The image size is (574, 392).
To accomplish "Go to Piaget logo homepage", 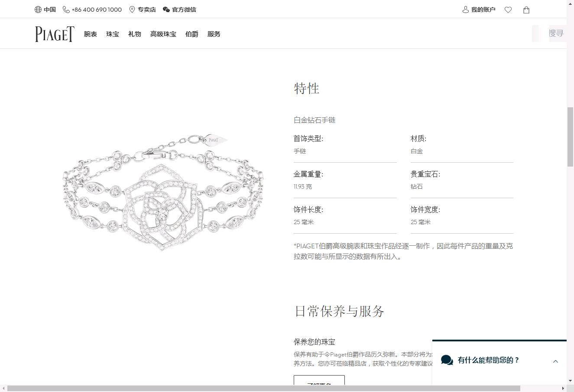I will pyautogui.click(x=55, y=34).
